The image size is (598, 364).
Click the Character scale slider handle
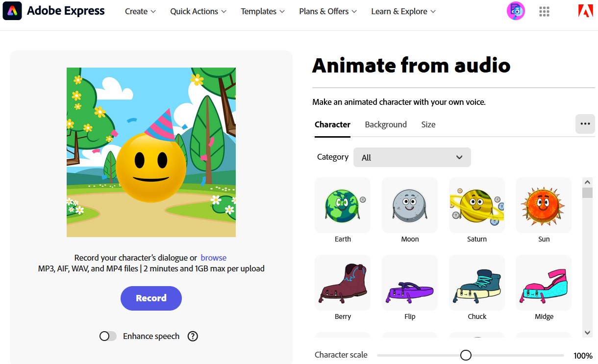[466, 355]
